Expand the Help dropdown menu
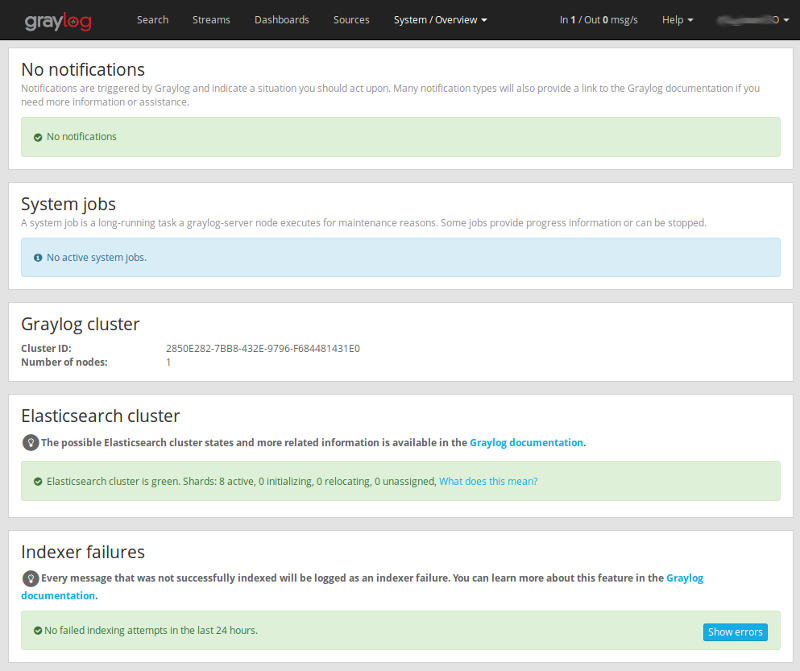 [x=677, y=20]
